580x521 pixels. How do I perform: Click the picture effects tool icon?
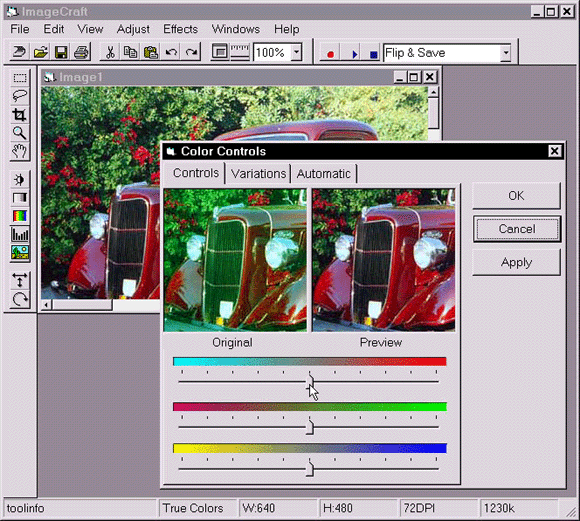[x=20, y=253]
